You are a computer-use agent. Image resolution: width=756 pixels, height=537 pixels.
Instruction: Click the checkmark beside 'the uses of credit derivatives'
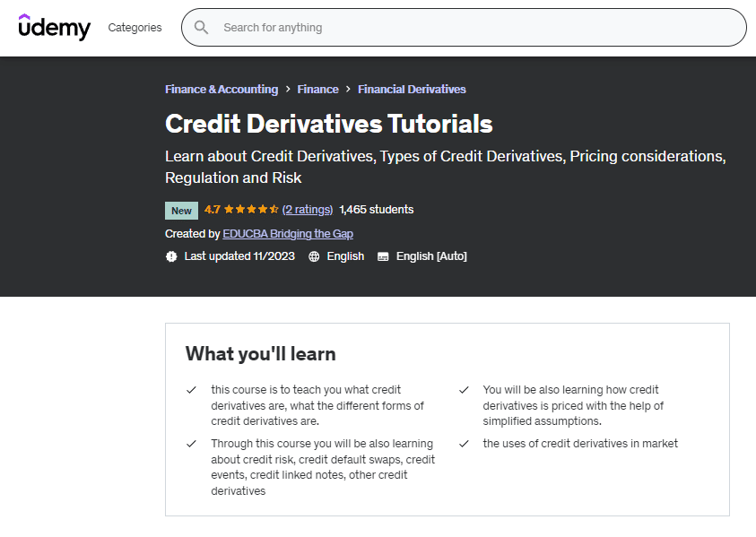[464, 444]
